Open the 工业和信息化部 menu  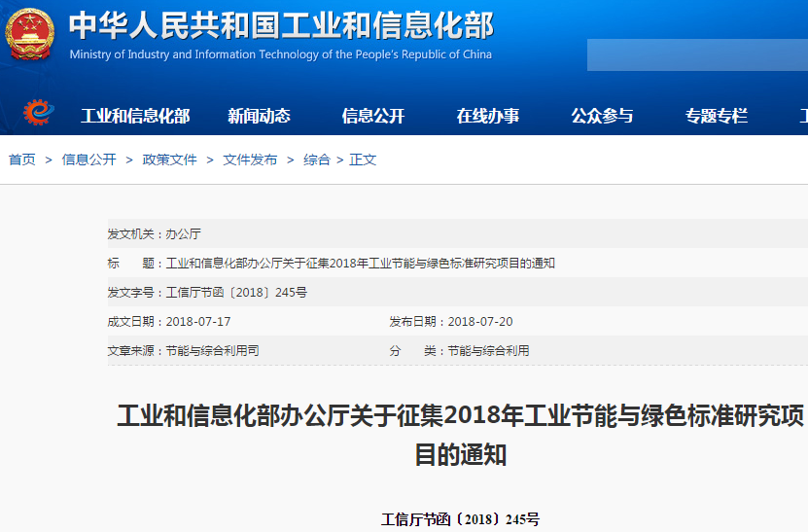tap(135, 116)
